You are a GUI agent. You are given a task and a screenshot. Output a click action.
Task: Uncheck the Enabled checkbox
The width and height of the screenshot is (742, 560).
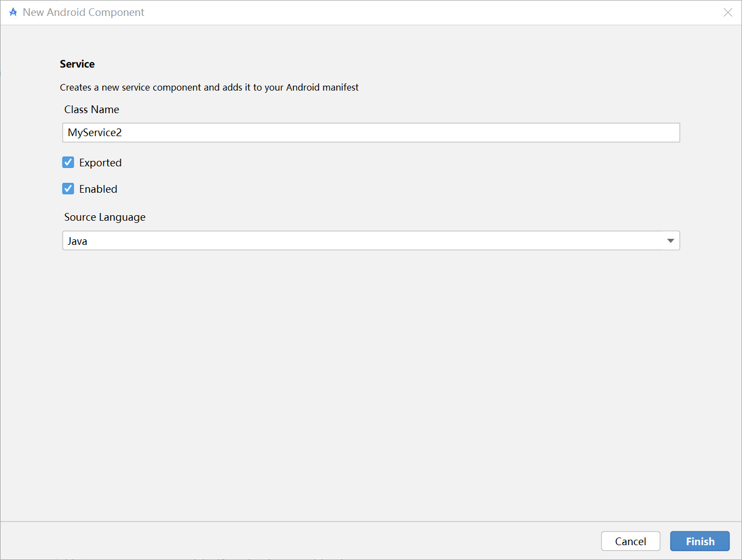[68, 189]
